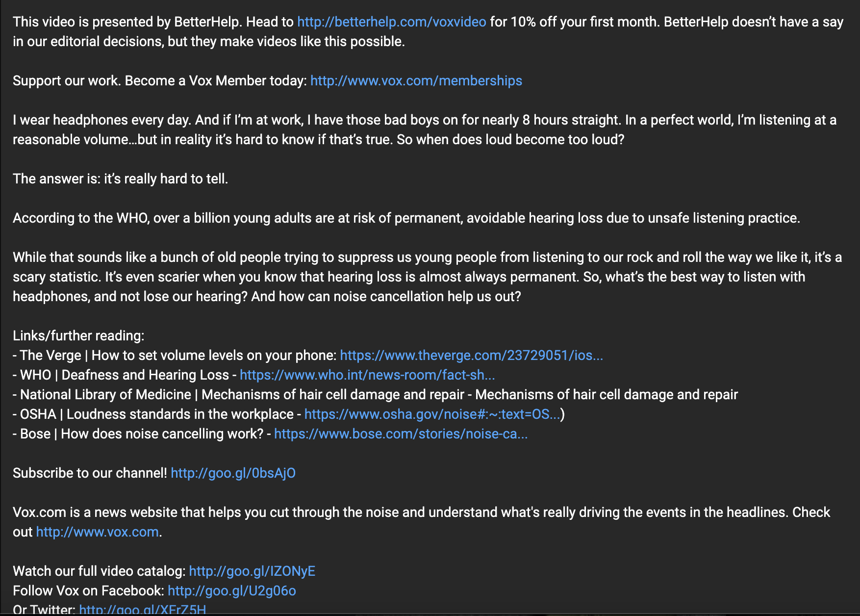860x616 pixels.
Task: Open the WHO deafness fact sheet link
Action: click(x=367, y=375)
